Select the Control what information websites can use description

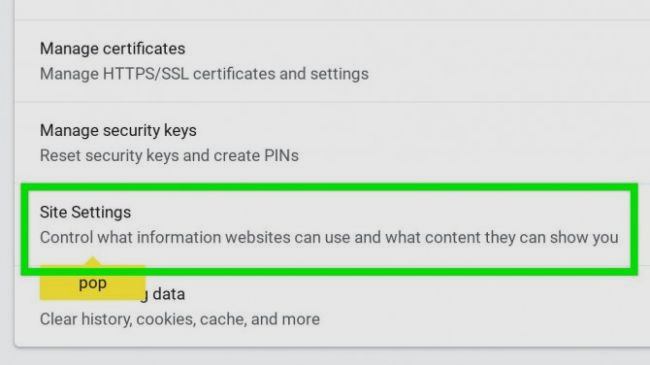point(329,238)
